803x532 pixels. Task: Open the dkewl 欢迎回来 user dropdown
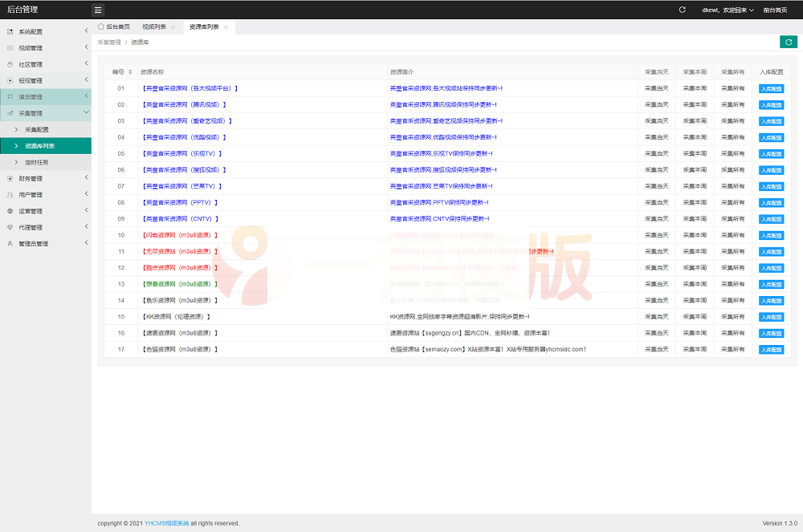[728, 10]
